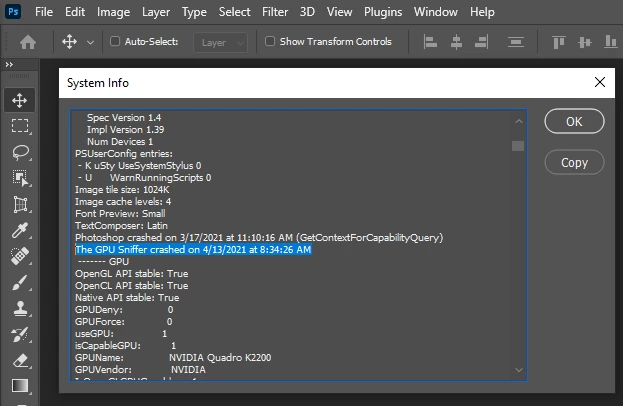Align bottom edges icon
Viewport: 623px width, 406px height.
pyautogui.click(x=610, y=42)
